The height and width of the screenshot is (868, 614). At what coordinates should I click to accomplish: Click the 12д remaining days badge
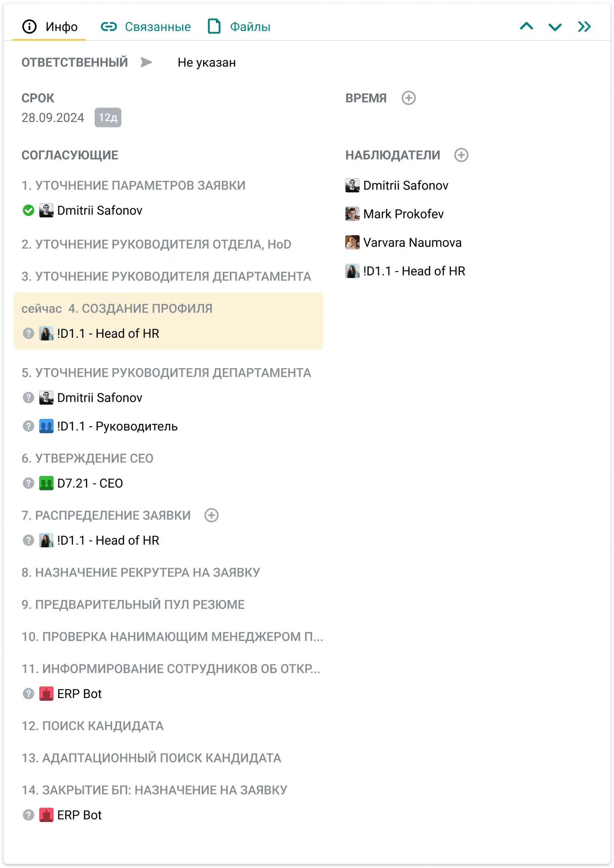(108, 117)
